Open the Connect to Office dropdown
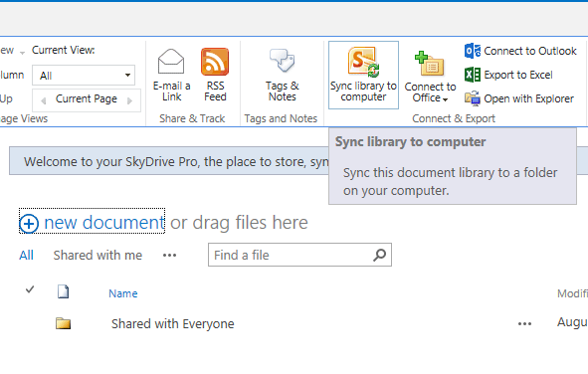The height and width of the screenshot is (374, 588). (x=430, y=77)
